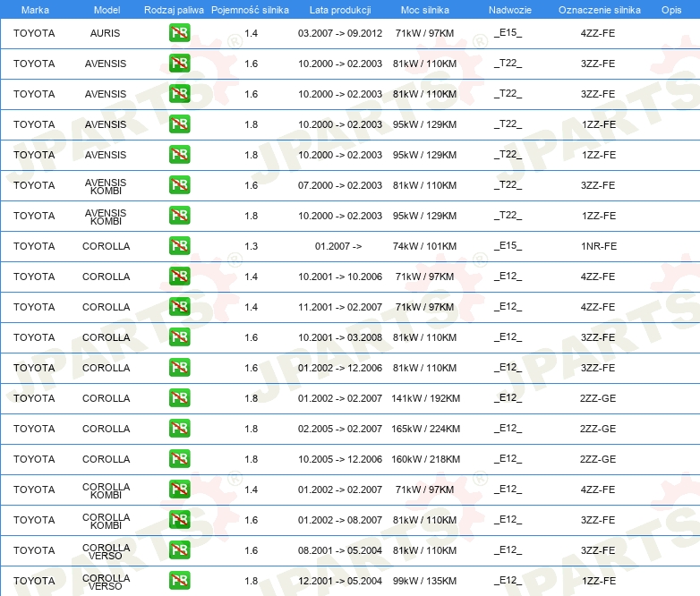The width and height of the screenshot is (700, 596).
Task: Click fuel icon in Corolla 11.2001 -> 02.2007 row
Action: coord(179,307)
